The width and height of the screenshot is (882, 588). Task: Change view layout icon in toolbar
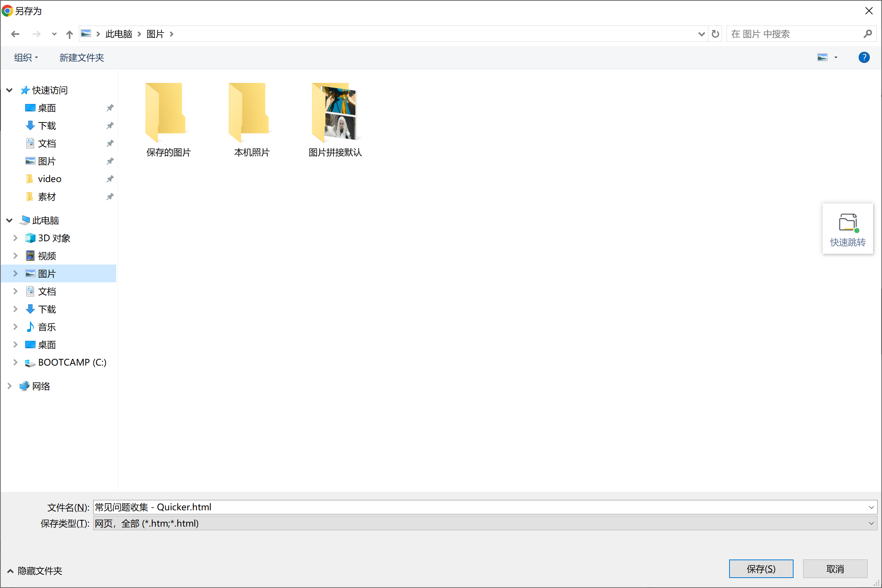822,57
